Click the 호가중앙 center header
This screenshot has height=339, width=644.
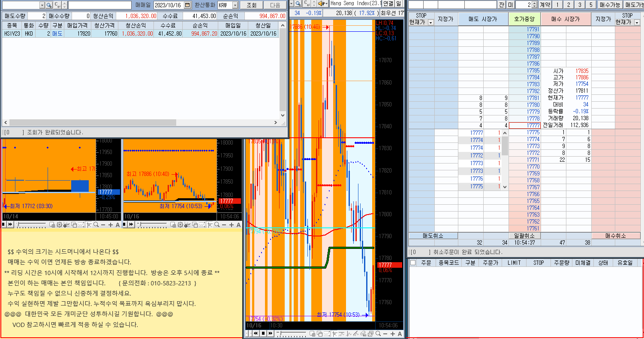tap(524, 19)
